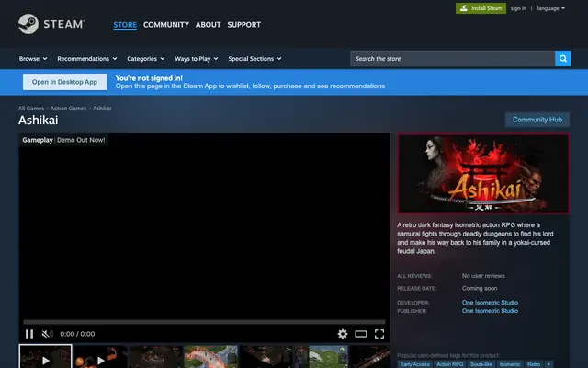Click the Action RPG tag
Image resolution: width=588 pixels, height=368 pixels.
449,364
